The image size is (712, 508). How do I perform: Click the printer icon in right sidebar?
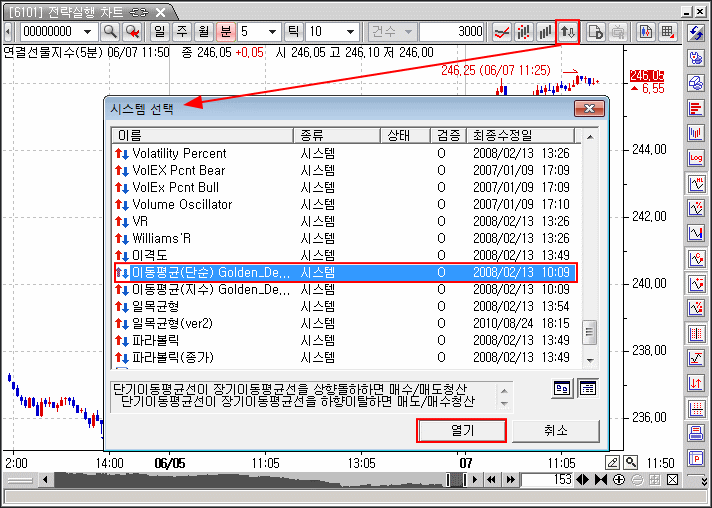697,432
